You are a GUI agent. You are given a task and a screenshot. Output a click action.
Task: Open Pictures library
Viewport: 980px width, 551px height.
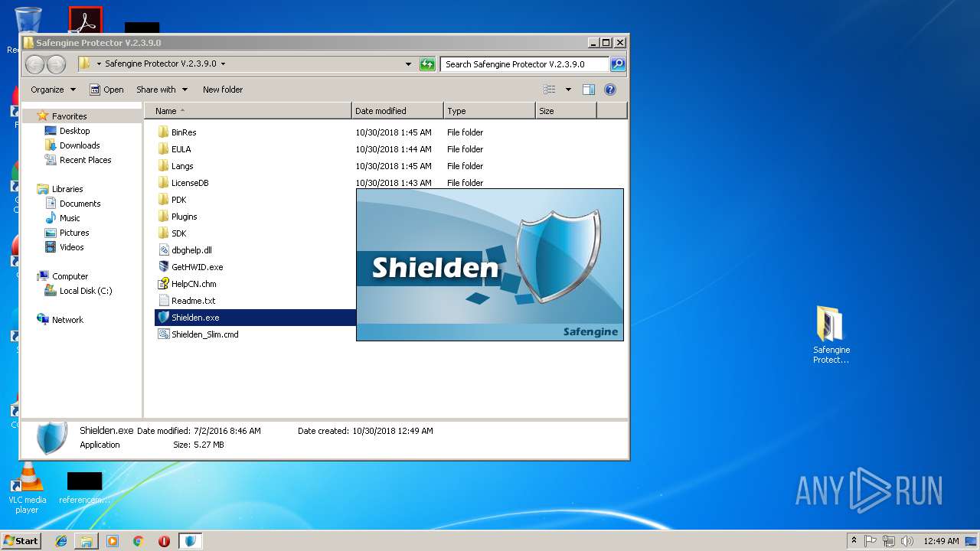point(74,233)
